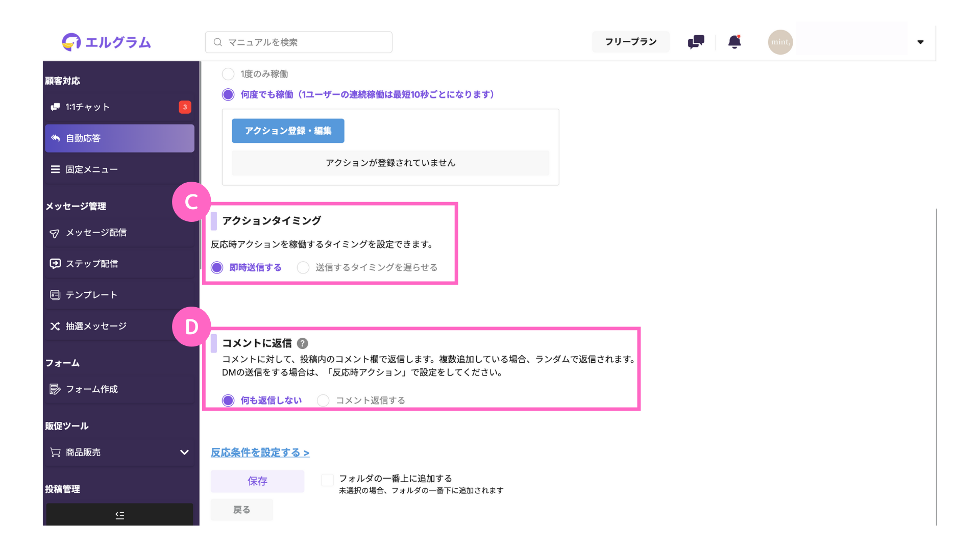
Task: Click the 固定メニュー hamburger icon
Action: point(55,169)
